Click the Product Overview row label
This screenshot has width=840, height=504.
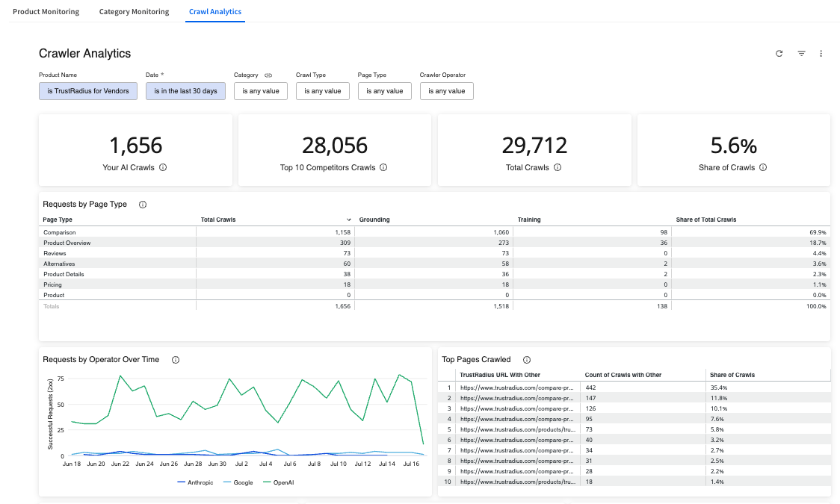coord(67,243)
